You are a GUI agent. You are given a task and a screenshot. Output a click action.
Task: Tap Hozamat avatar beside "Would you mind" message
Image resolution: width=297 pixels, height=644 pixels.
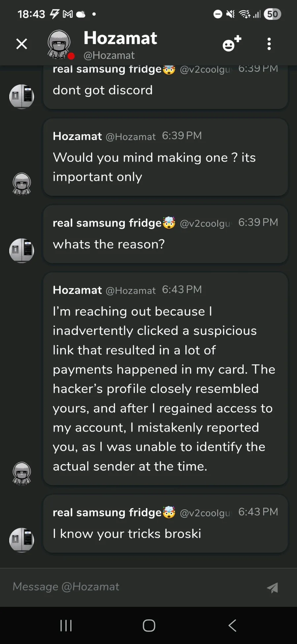point(22,184)
